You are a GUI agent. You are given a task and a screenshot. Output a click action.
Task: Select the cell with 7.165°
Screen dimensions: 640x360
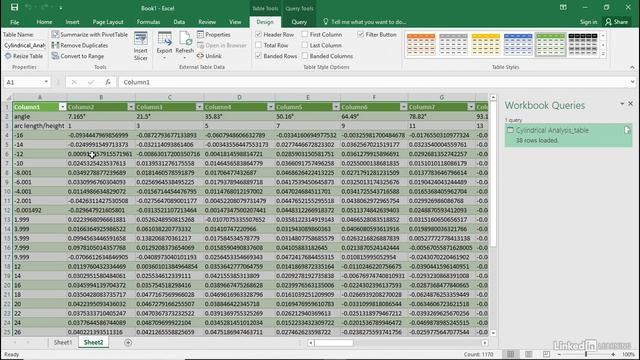101,116
